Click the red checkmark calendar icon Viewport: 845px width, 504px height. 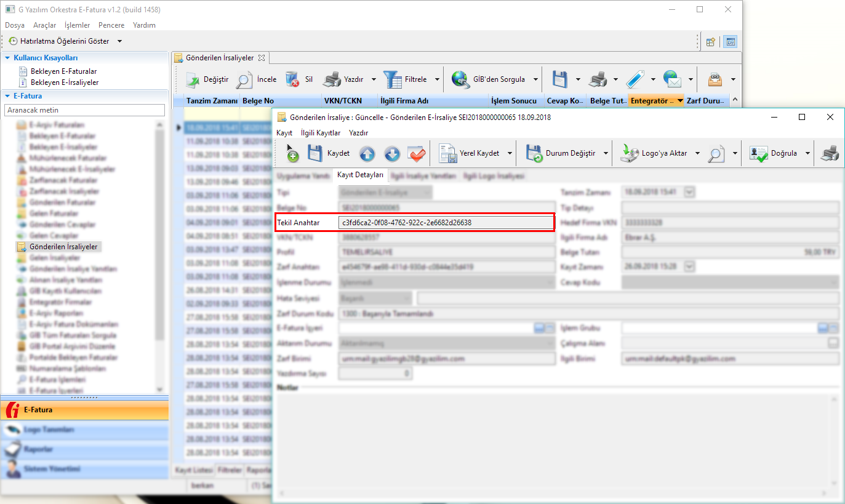pos(417,154)
